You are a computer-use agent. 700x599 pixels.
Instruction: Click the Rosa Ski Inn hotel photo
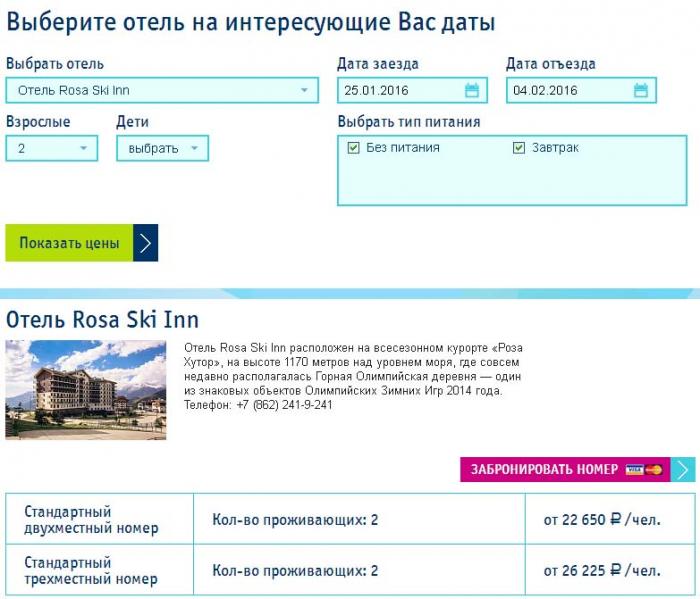click(86, 390)
